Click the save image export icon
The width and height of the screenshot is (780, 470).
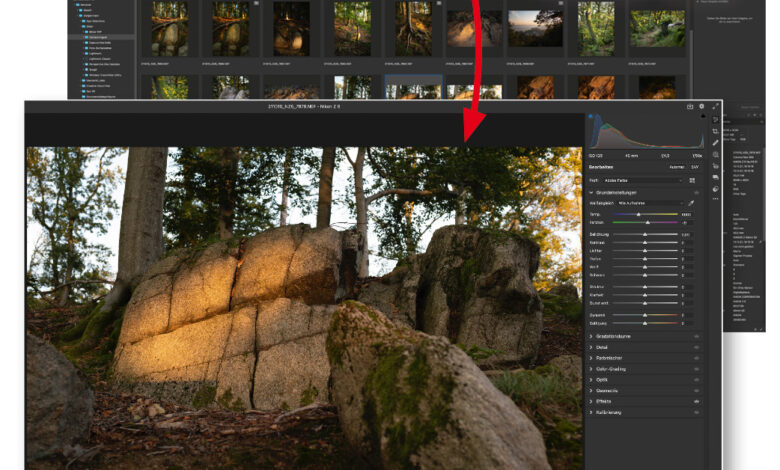coord(689,106)
